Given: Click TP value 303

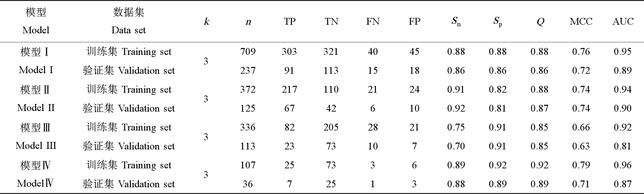Looking at the screenshot, I should (x=289, y=52).
